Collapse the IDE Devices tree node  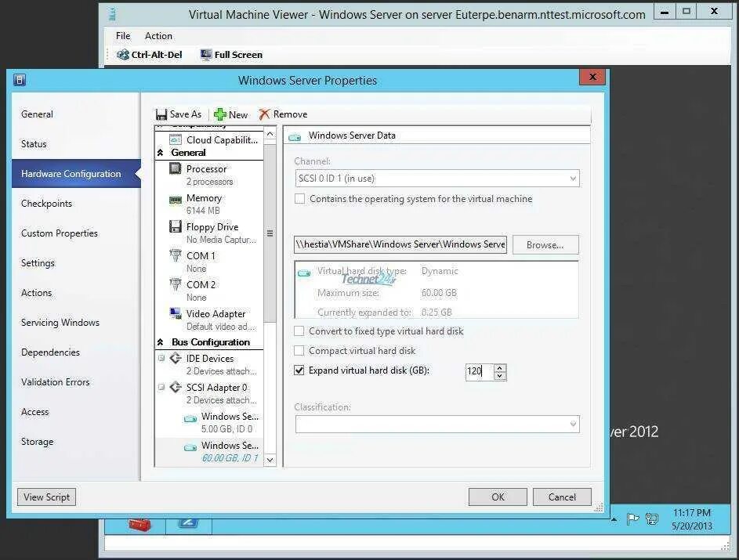tap(161, 359)
